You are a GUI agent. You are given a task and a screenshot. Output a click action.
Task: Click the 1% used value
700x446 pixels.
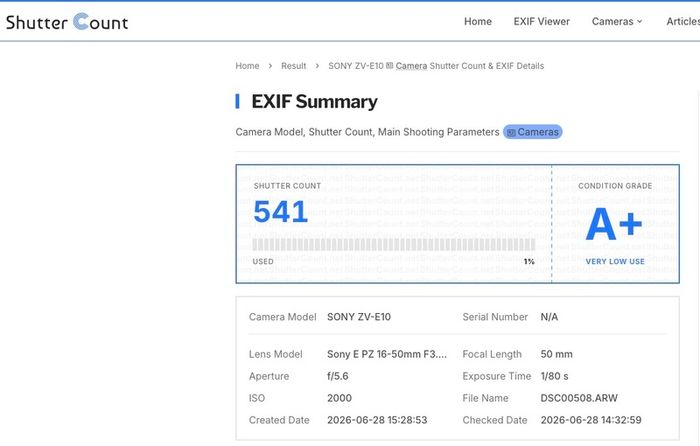(529, 261)
